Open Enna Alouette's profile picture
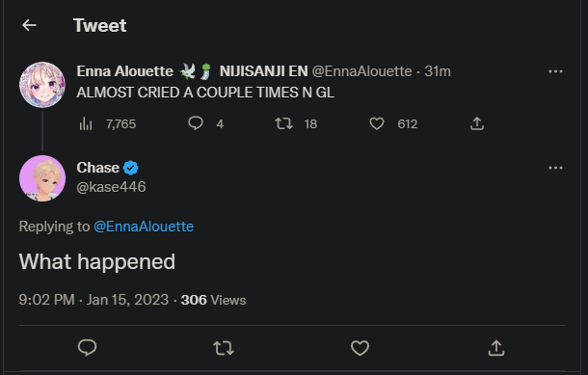This screenshot has height=375, width=588. point(42,85)
